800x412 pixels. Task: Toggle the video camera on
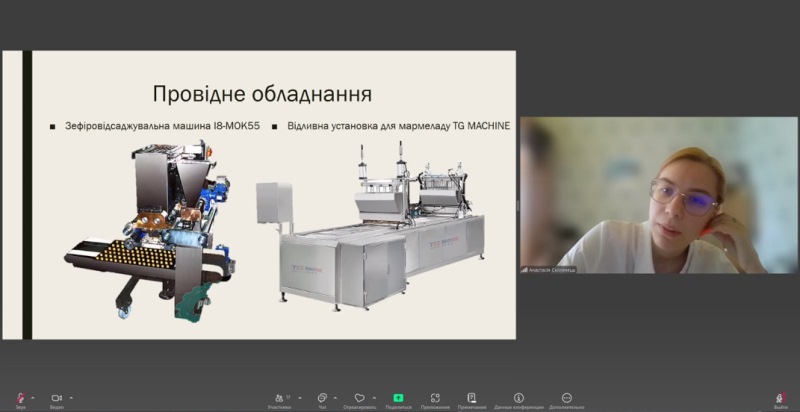(x=56, y=397)
